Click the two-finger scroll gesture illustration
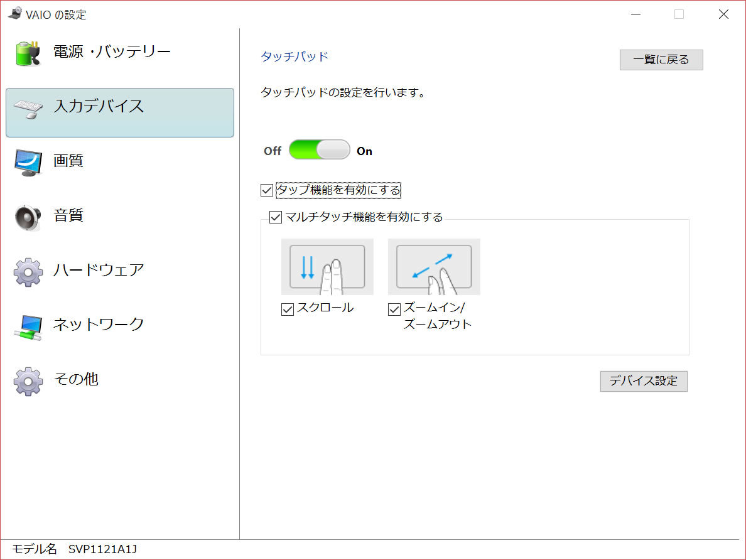Screen dimensions: 746x560 click(x=327, y=267)
